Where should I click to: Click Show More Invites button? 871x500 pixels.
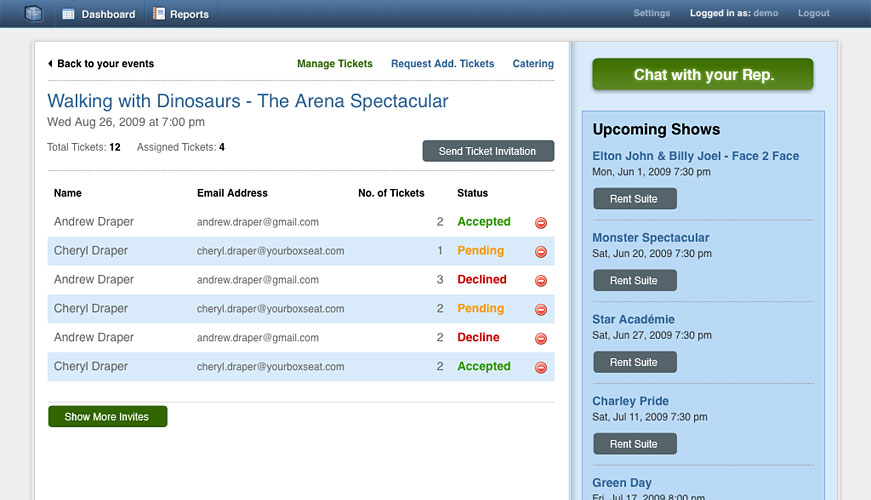pyautogui.click(x=108, y=417)
